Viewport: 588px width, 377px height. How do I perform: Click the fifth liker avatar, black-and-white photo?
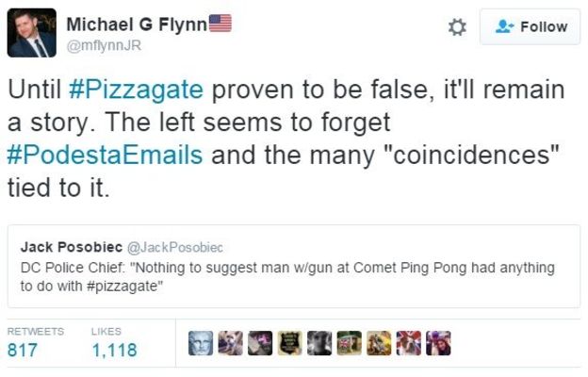[318, 344]
